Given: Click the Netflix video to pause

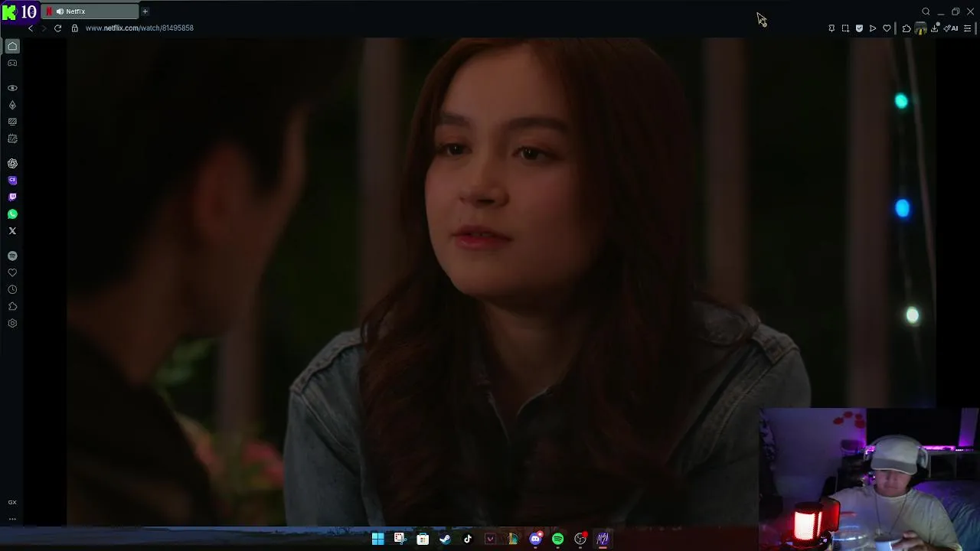Looking at the screenshot, I should coord(501,282).
